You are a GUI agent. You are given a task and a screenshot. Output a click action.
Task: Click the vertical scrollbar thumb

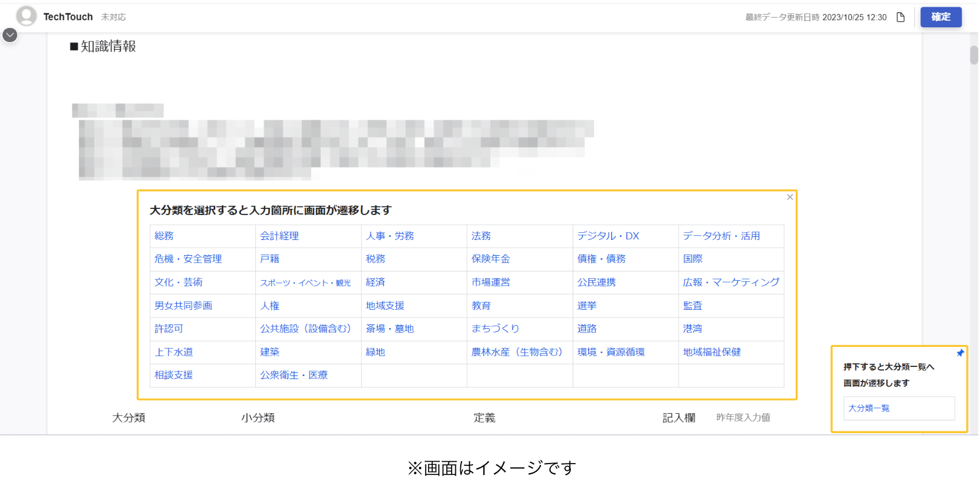(974, 55)
